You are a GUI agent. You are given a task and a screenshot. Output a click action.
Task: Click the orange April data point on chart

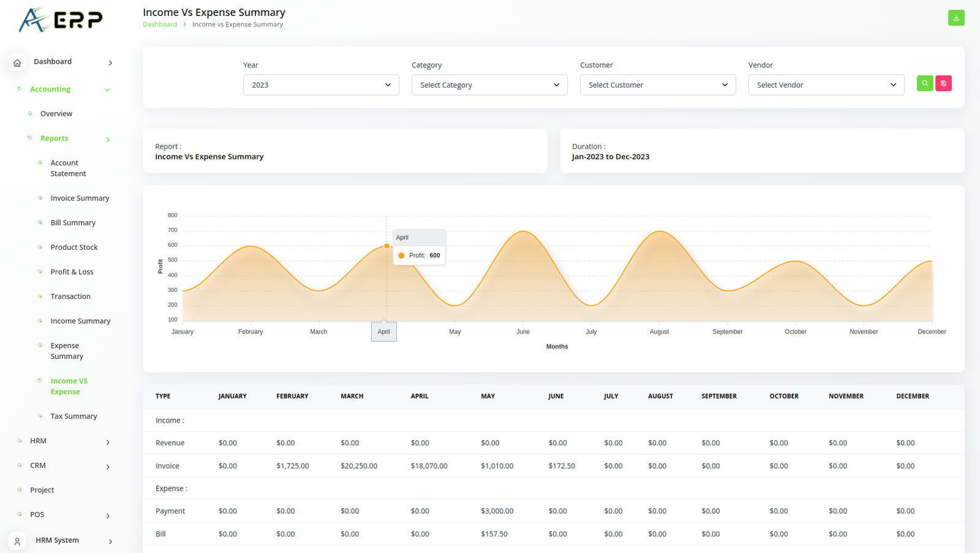pyautogui.click(x=386, y=246)
